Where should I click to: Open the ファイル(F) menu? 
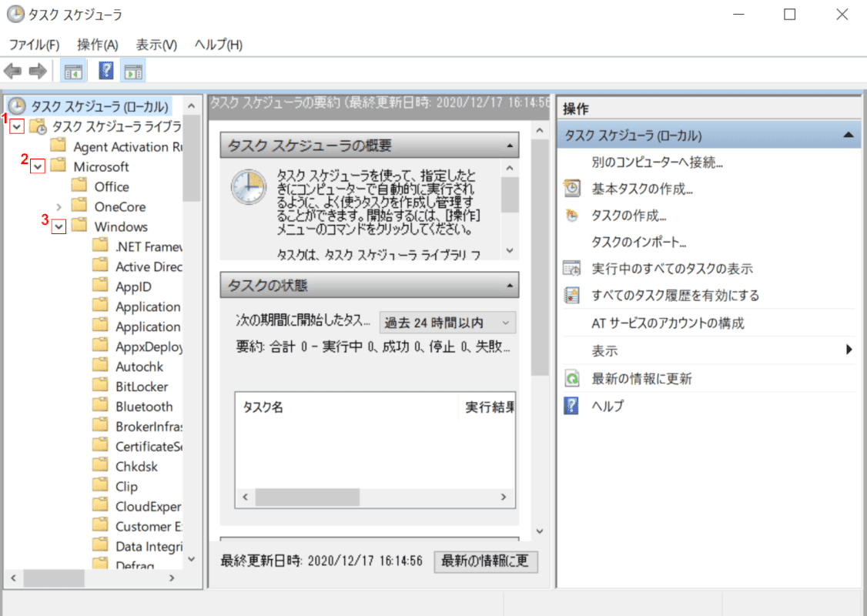(x=35, y=45)
